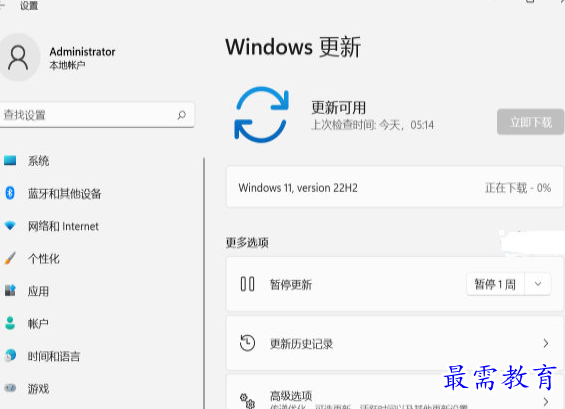
Task: Click the 本地帐户 text under Administrator
Action: click(67, 65)
